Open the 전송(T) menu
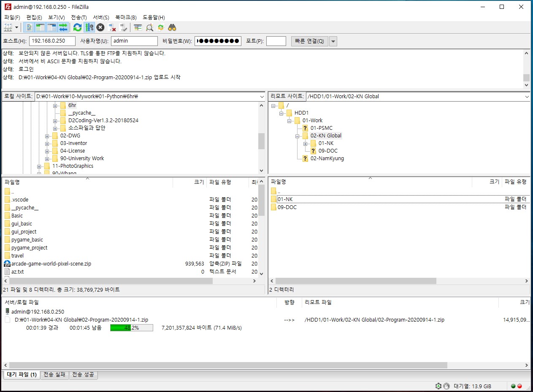 point(79,17)
